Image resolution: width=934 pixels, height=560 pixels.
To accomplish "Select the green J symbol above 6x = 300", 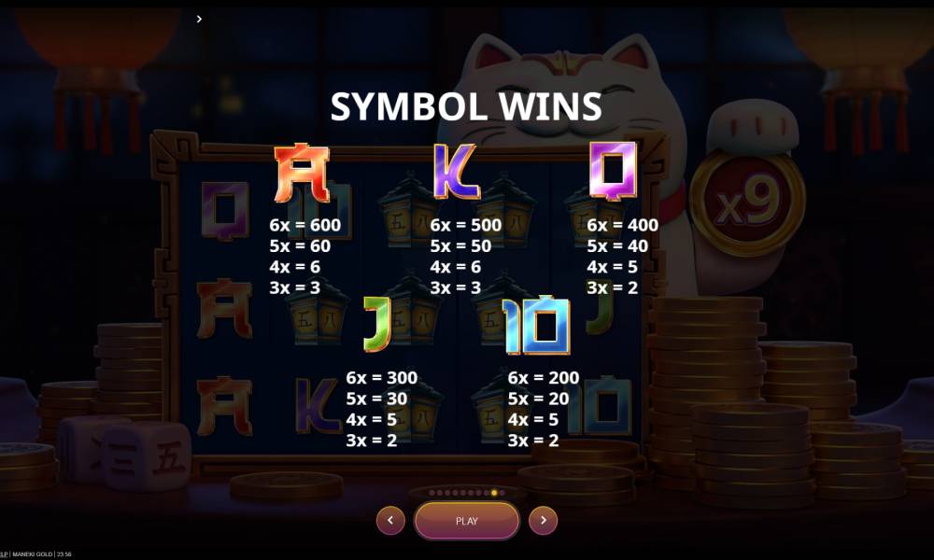I will coord(377,325).
